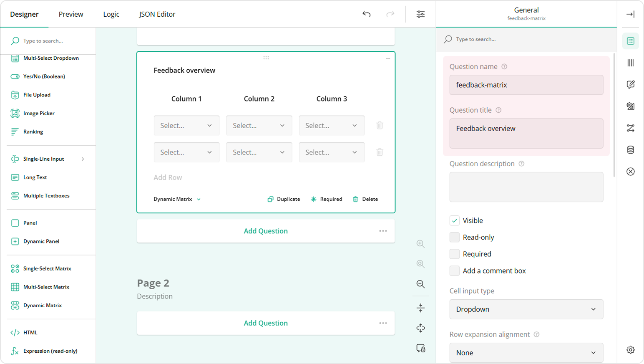Zoom out the design surface

420,284
